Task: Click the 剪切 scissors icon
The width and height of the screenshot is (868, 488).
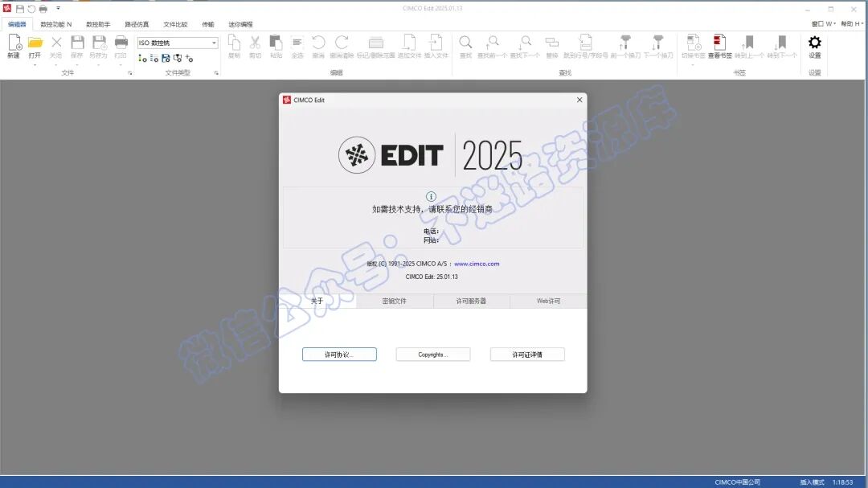Action: click(x=256, y=43)
